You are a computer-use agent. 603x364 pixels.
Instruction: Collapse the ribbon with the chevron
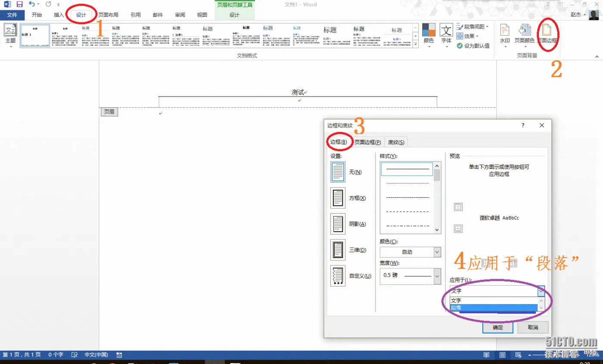597,56
